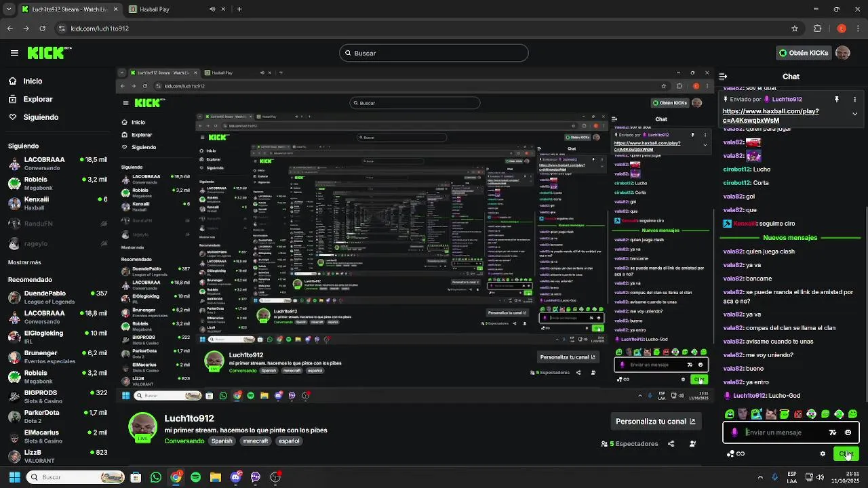Click the Nuevos mensajes divider notice
The width and height of the screenshot is (868, 488).
790,238
